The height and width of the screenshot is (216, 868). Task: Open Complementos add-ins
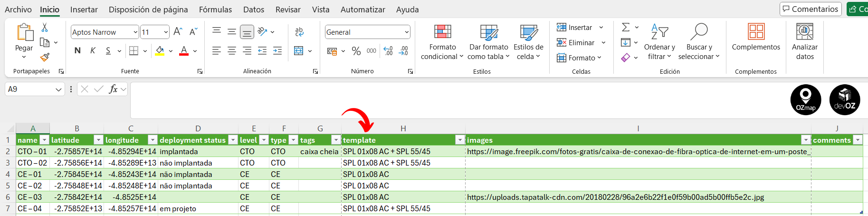tap(756, 37)
